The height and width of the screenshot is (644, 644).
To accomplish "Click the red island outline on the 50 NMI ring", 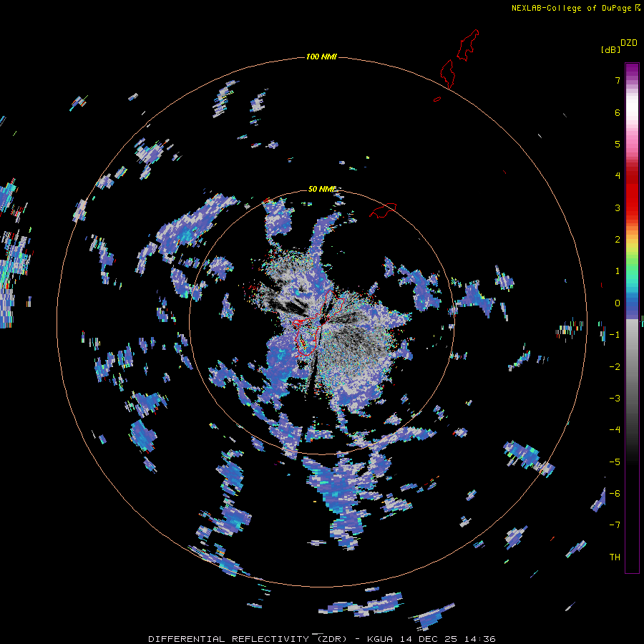I will click(x=383, y=210).
